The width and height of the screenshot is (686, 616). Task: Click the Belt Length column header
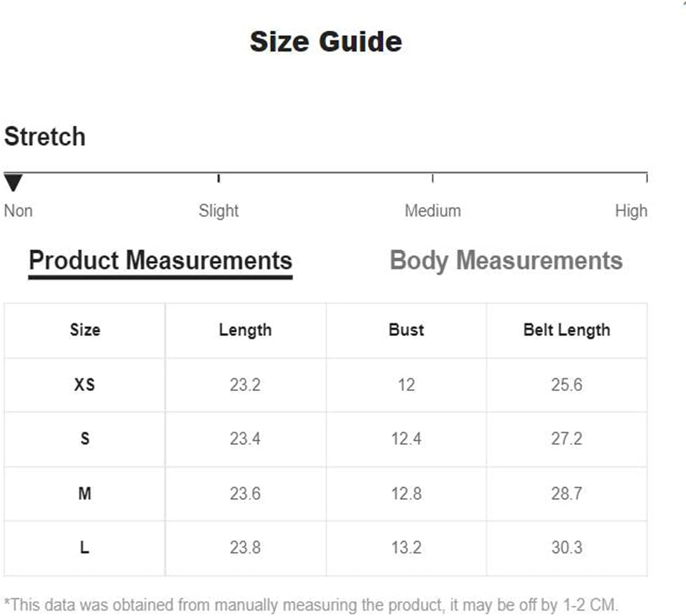click(567, 330)
